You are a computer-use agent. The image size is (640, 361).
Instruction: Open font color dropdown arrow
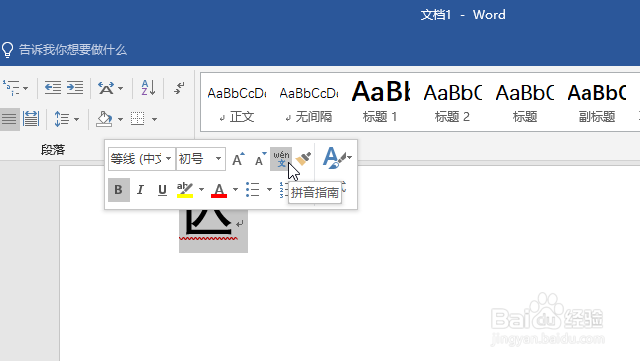235,189
